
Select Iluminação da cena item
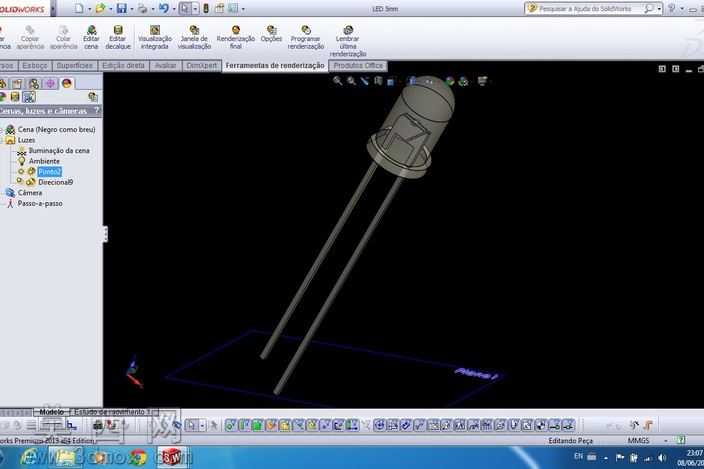coord(59,151)
